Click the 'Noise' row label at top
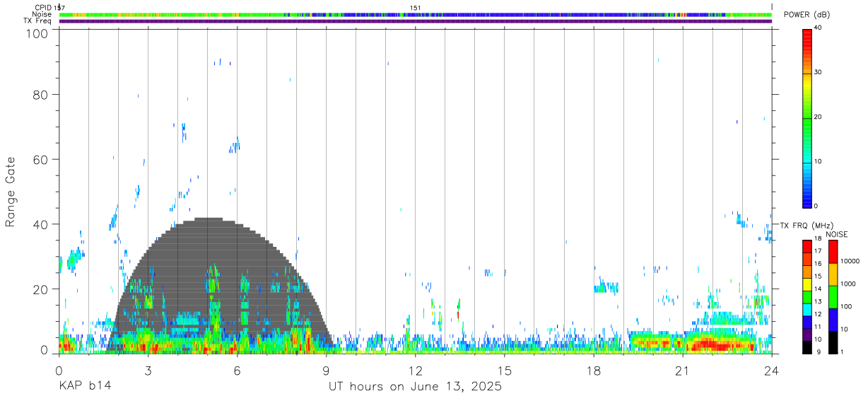This screenshot has height=401, width=868. 41,14
